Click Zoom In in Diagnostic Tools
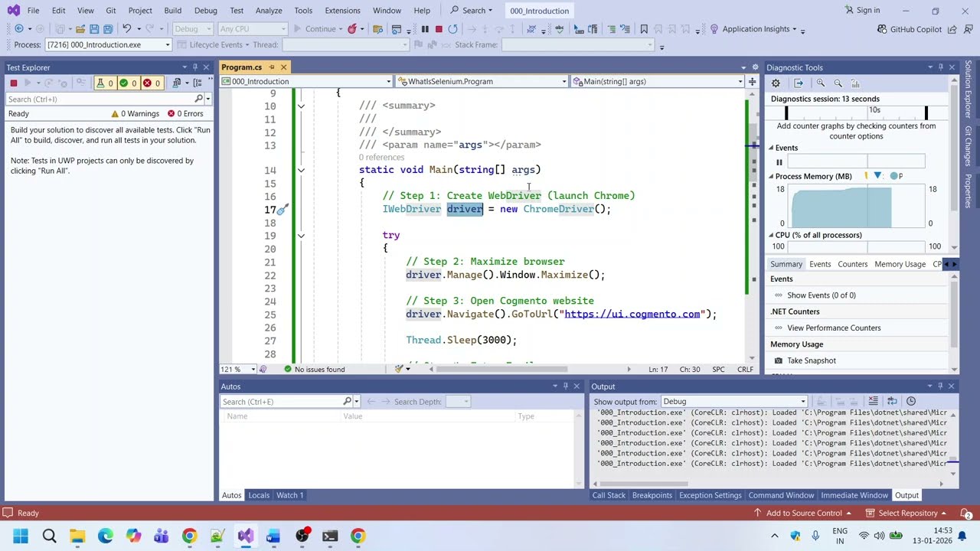The height and width of the screenshot is (551, 980). (821, 83)
